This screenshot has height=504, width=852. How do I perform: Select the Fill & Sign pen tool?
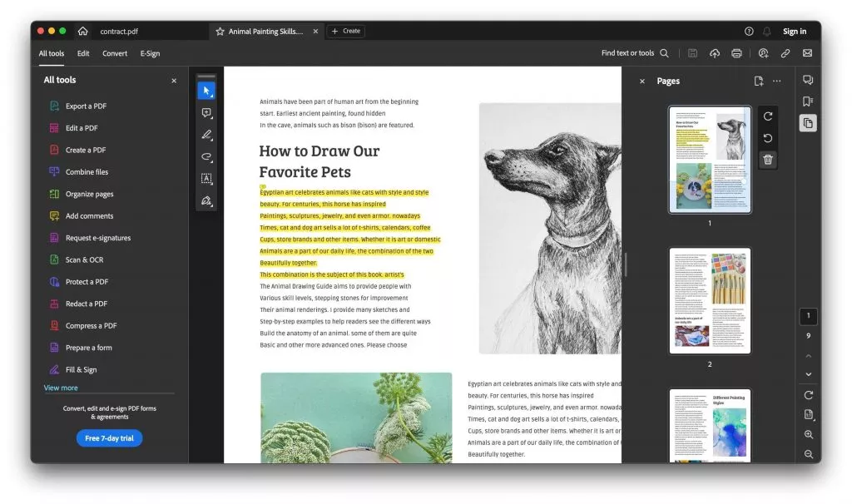206,200
